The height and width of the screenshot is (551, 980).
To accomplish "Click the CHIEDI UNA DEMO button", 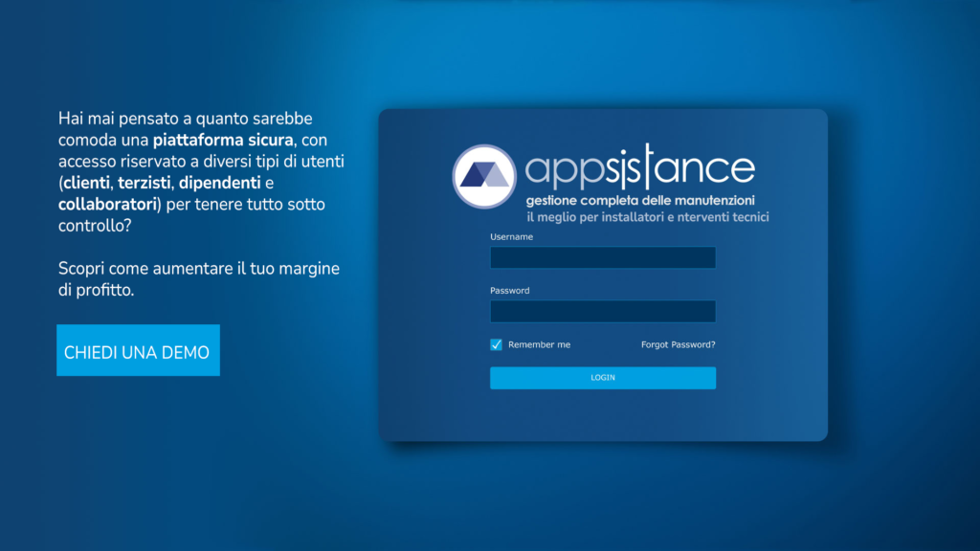I will (x=138, y=350).
